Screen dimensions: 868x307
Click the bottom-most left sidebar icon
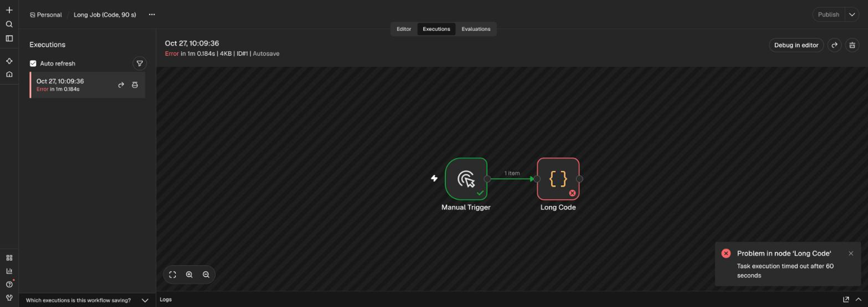tap(9, 297)
